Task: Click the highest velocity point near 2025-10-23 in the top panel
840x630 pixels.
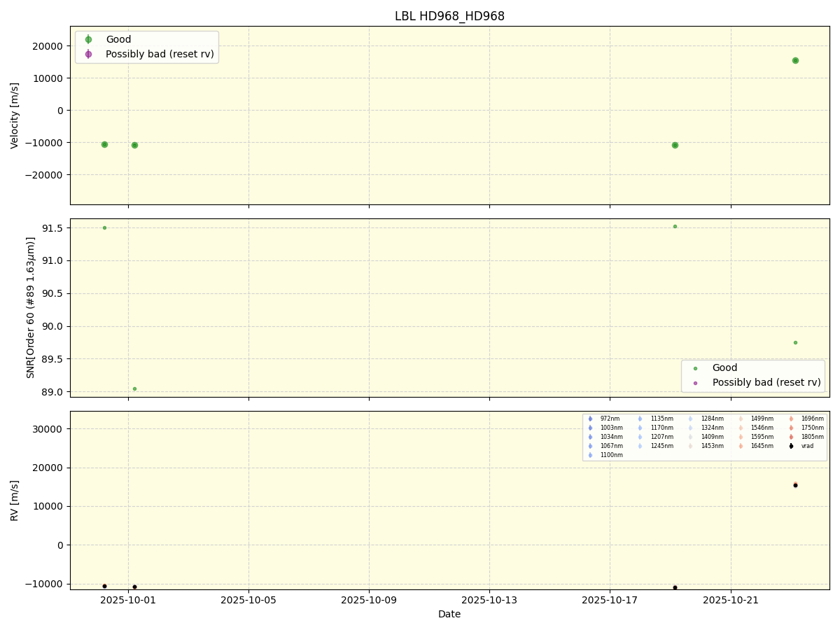Action: (795, 60)
